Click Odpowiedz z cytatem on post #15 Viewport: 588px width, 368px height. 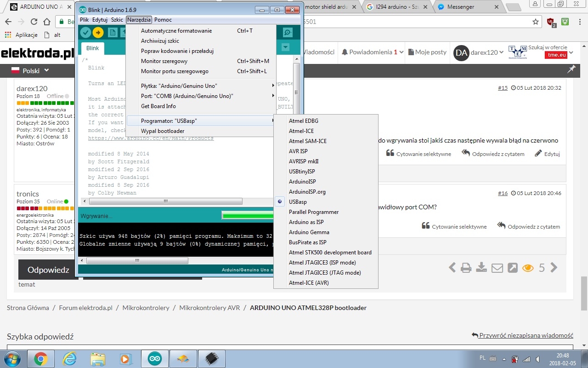pos(493,154)
